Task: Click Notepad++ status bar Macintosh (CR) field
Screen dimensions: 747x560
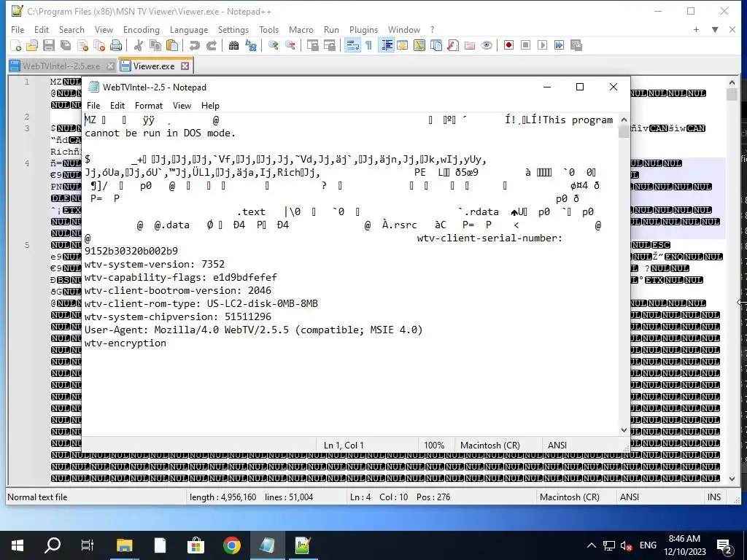Action: [569, 497]
